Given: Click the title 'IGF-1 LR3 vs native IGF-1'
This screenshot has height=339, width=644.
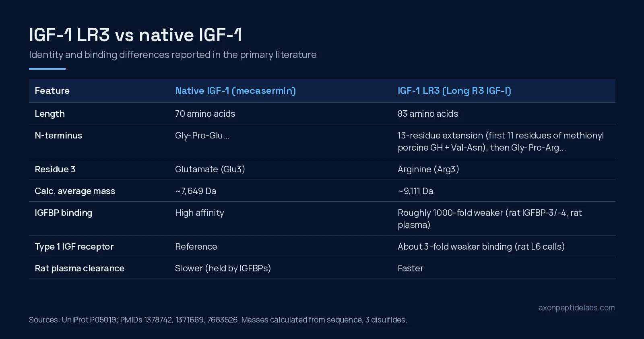Looking at the screenshot, I should [x=136, y=35].
